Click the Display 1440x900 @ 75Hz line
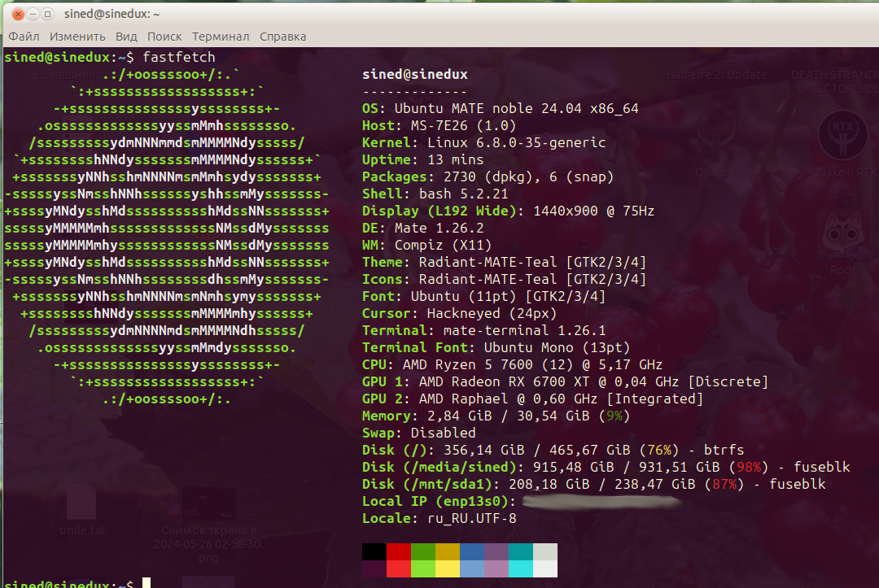The image size is (879, 588). 508,211
